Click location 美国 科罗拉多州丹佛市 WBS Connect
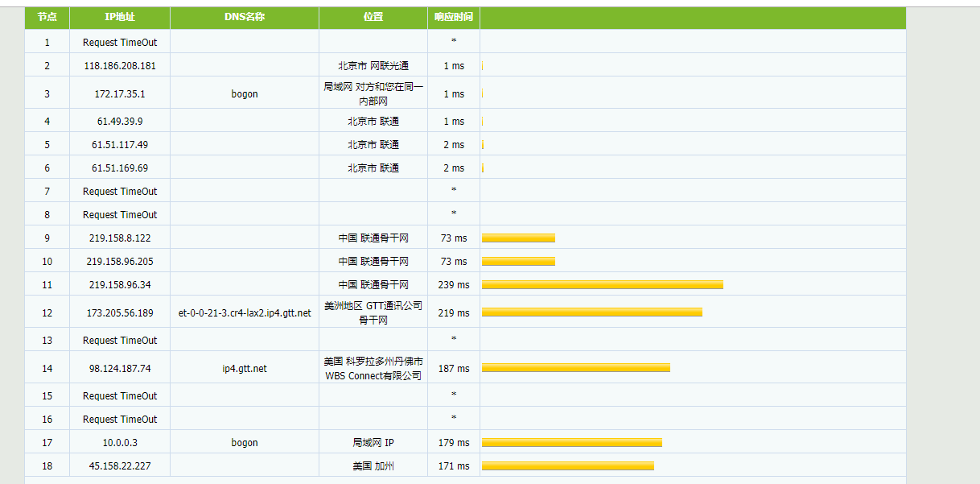 coord(373,369)
